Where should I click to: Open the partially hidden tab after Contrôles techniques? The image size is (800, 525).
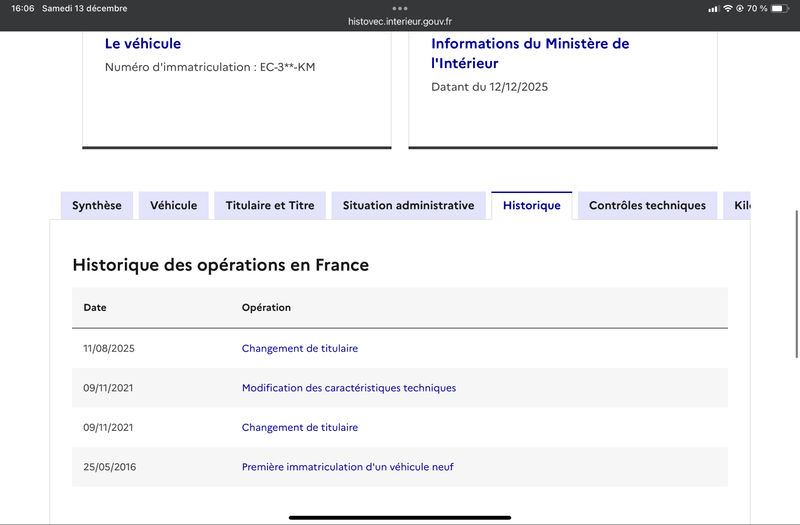738,206
